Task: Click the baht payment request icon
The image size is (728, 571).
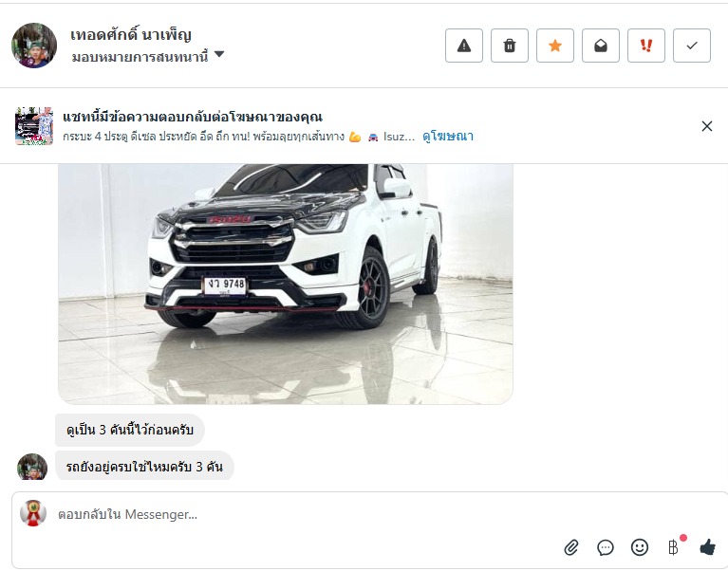Action: pos(674,547)
